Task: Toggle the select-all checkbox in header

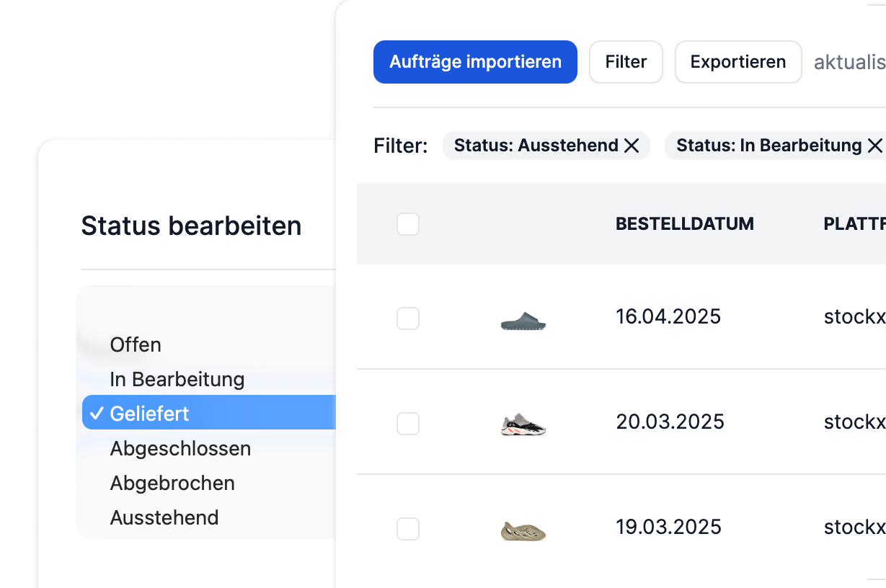Action: (x=408, y=224)
